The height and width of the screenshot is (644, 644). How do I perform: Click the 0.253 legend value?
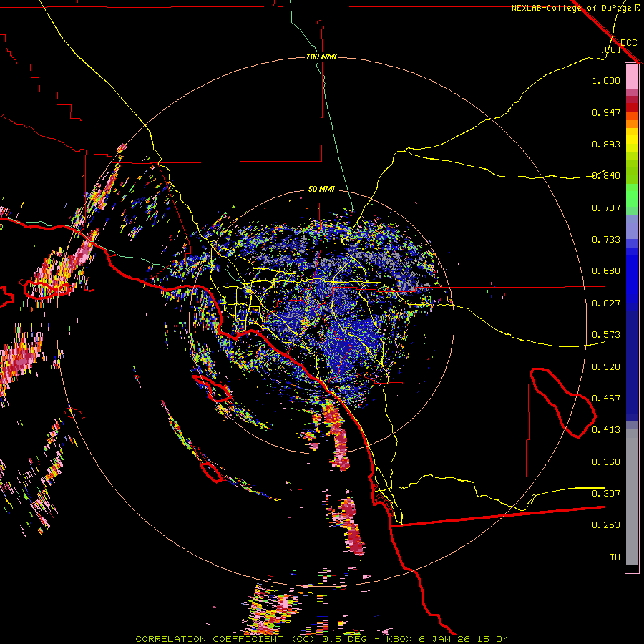click(606, 525)
